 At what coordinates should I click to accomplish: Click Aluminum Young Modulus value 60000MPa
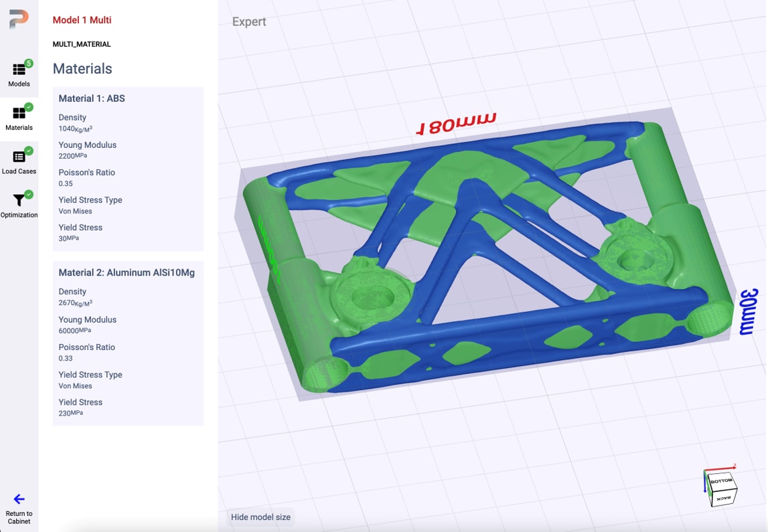coord(75,331)
